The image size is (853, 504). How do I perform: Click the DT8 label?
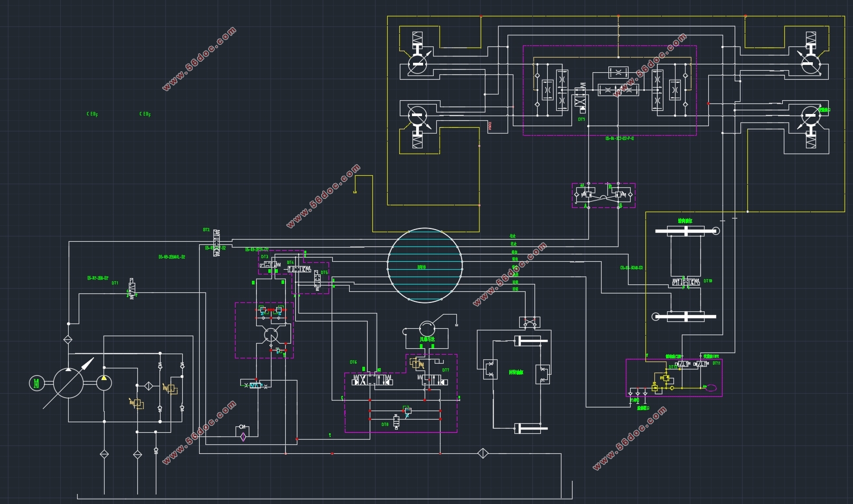click(x=385, y=424)
